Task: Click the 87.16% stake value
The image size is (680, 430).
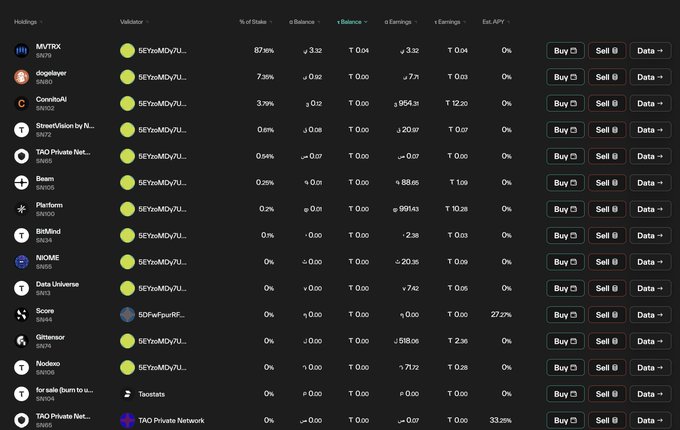Action: point(264,51)
